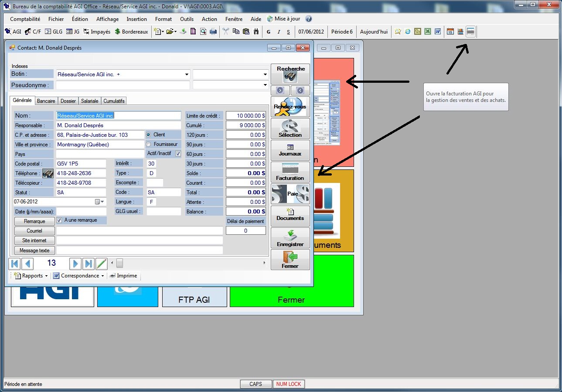Click the scrollbar right arrow near record navigation
This screenshot has height=392, width=562.
coord(264,263)
